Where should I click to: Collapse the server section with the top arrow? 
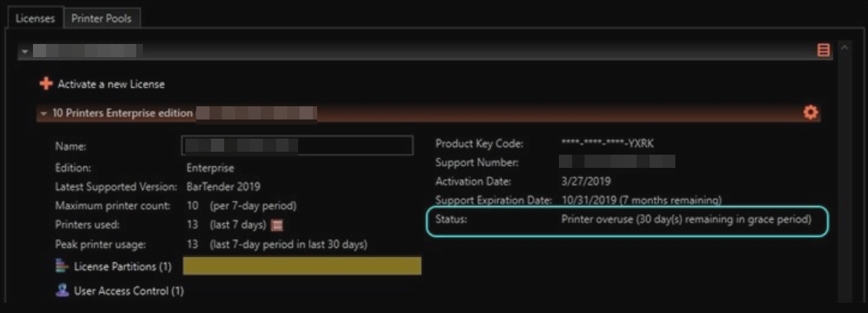tap(23, 51)
